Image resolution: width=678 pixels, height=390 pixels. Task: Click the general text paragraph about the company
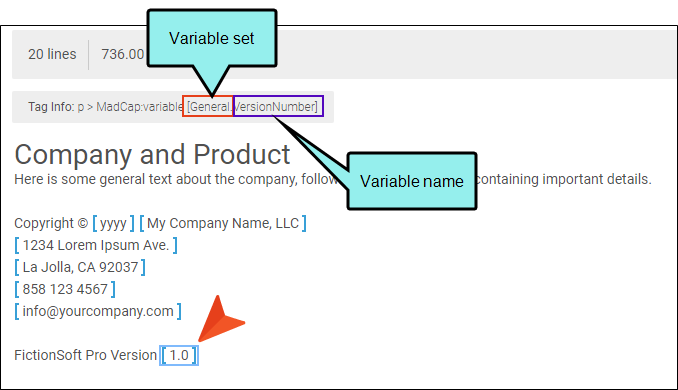[x=333, y=179]
